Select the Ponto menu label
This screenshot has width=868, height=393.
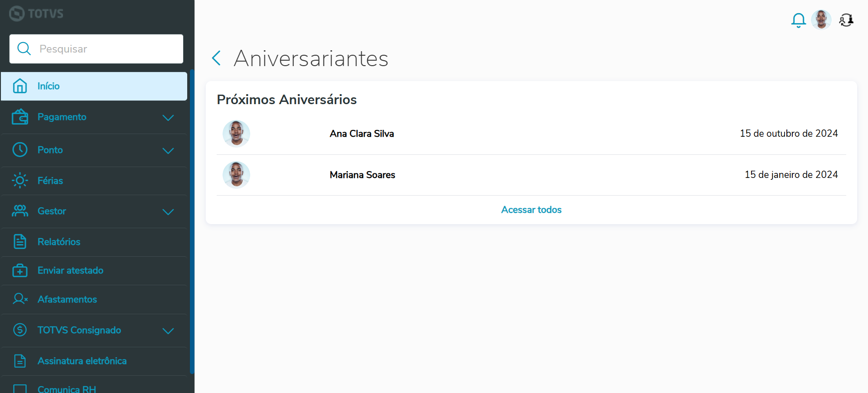pos(50,150)
